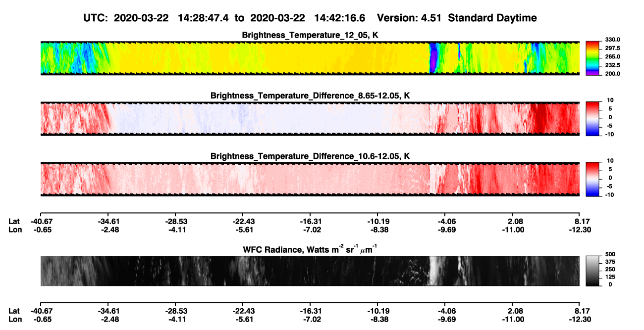
Task: Click the 'Lon' label on axis above WFC title
Action: point(14,230)
